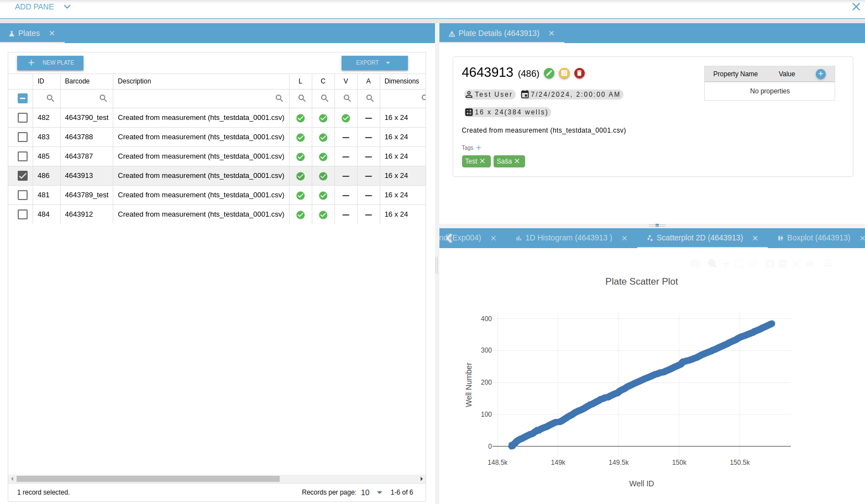Switch to the Boxplot tab

pyautogui.click(x=818, y=238)
